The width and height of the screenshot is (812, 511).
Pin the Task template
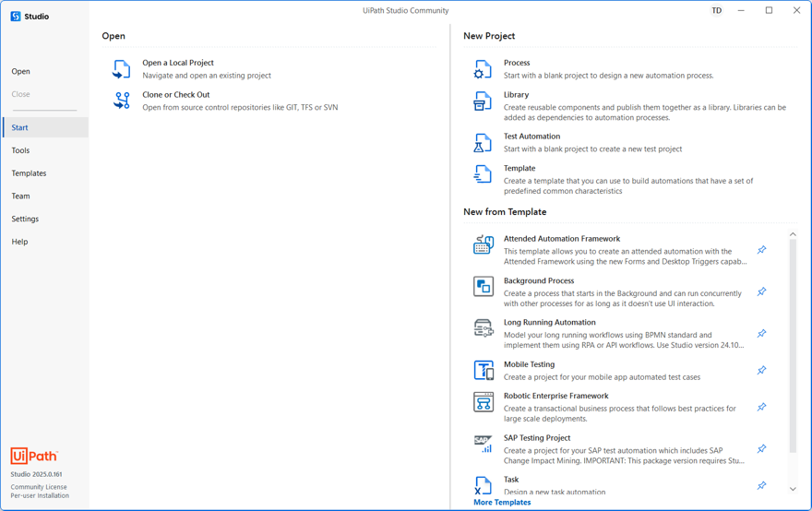click(761, 486)
